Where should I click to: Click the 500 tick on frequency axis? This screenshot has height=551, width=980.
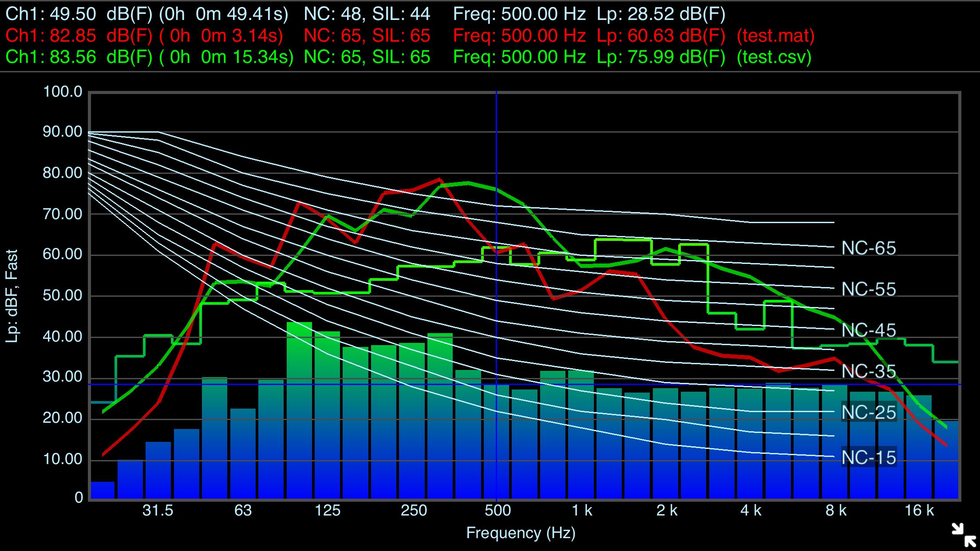498,511
